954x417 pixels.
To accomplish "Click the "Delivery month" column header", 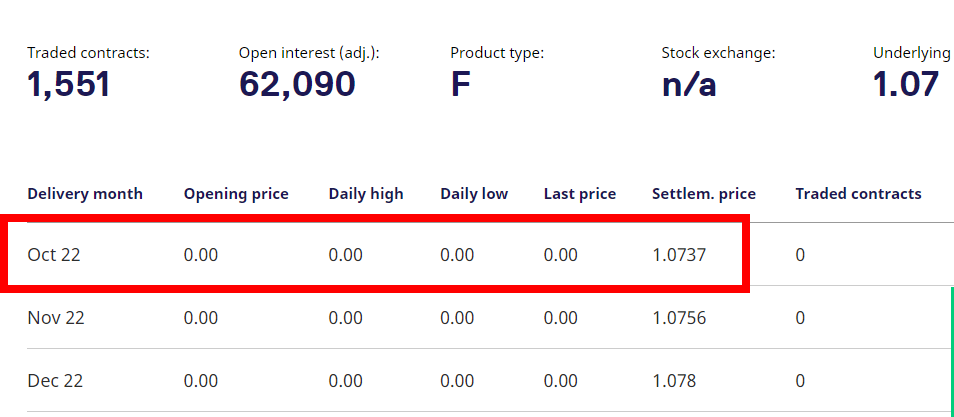I will click(85, 194).
